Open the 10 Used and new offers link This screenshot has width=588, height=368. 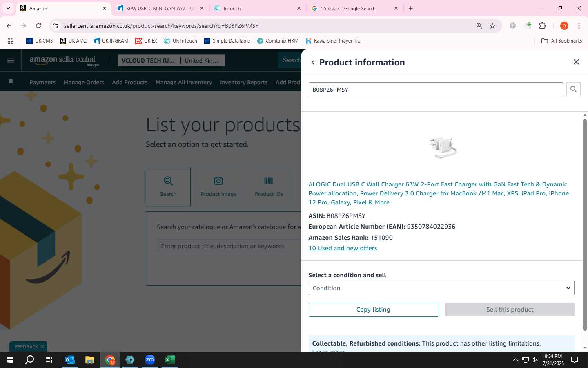click(x=343, y=248)
